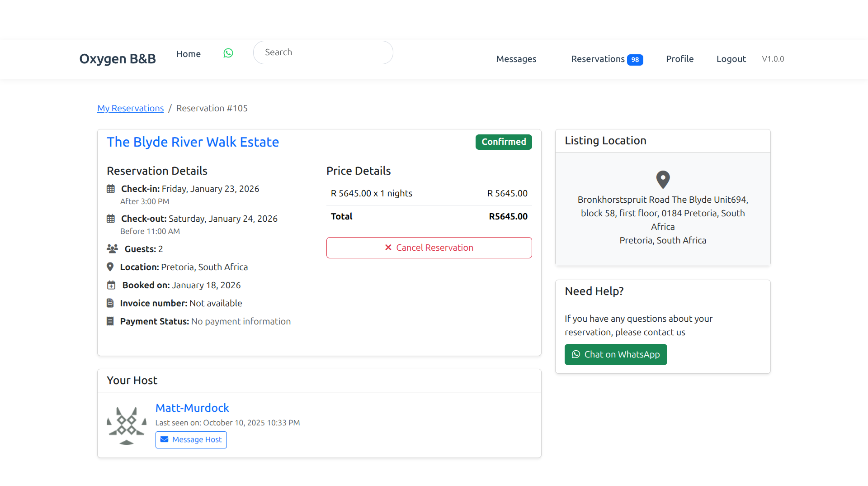Click the WhatsApp icon in navbar
This screenshot has height=486, width=868.
point(228,53)
